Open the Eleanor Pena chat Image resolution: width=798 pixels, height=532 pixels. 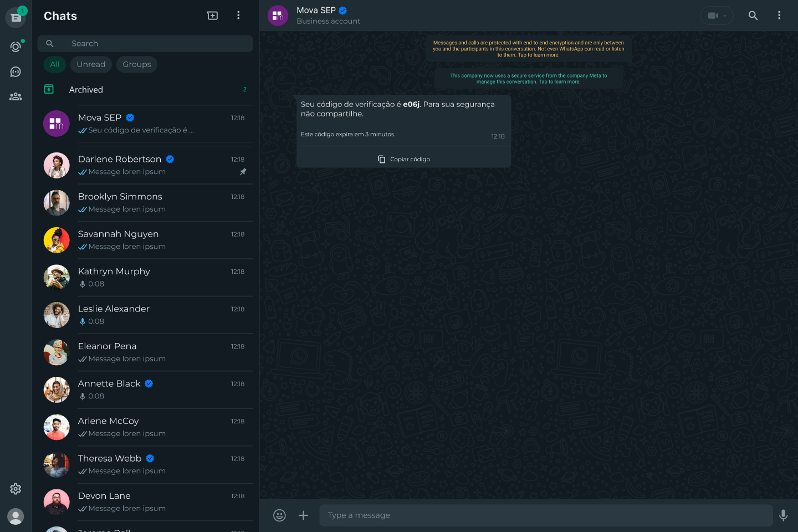point(145,352)
